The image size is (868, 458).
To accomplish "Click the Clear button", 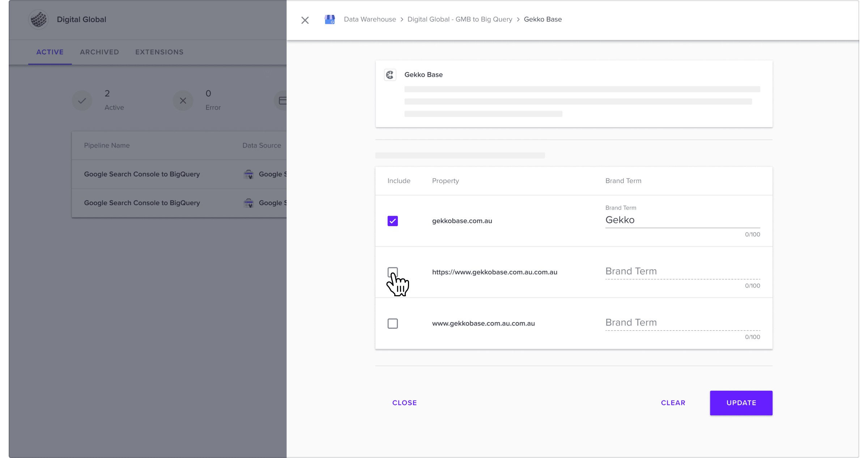I will pos(673,403).
